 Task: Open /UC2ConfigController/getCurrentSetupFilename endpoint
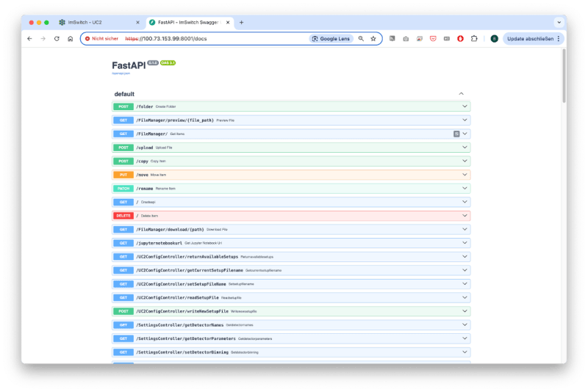pos(291,270)
